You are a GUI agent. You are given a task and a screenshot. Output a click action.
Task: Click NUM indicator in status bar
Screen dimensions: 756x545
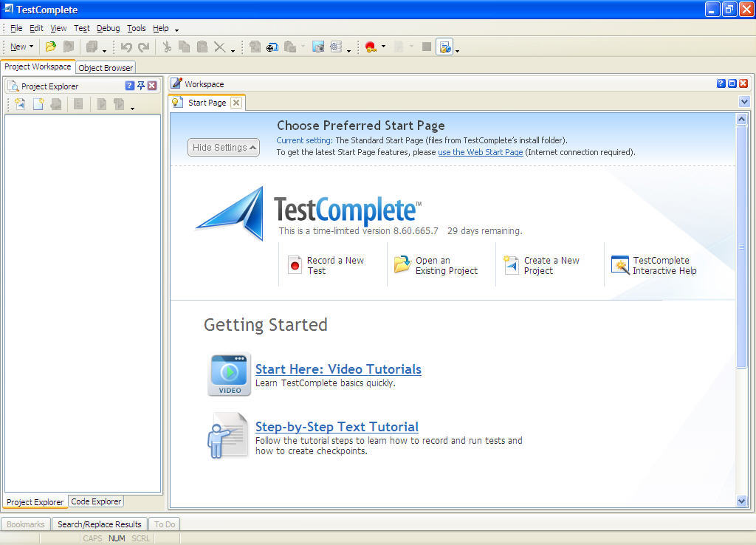(x=117, y=539)
